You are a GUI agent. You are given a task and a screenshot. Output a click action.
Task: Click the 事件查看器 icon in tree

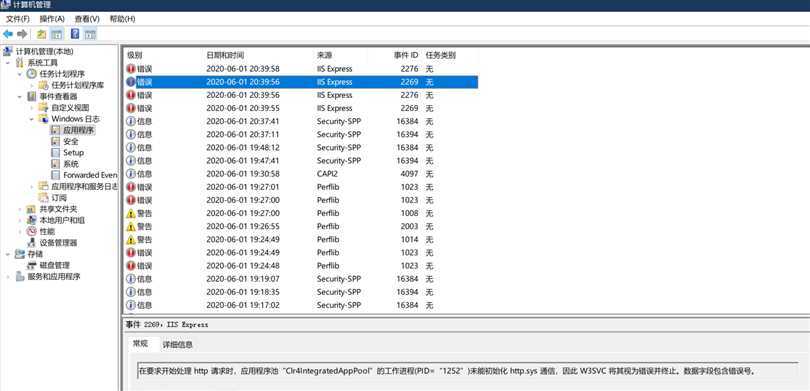coord(32,97)
